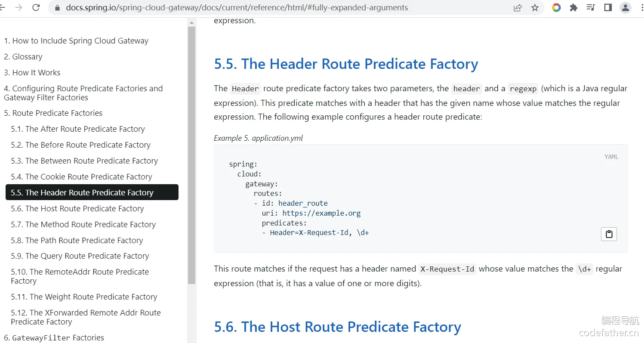This screenshot has width=644, height=343.
Task: Click the '- id: header_route' code line
Action: [x=291, y=203]
